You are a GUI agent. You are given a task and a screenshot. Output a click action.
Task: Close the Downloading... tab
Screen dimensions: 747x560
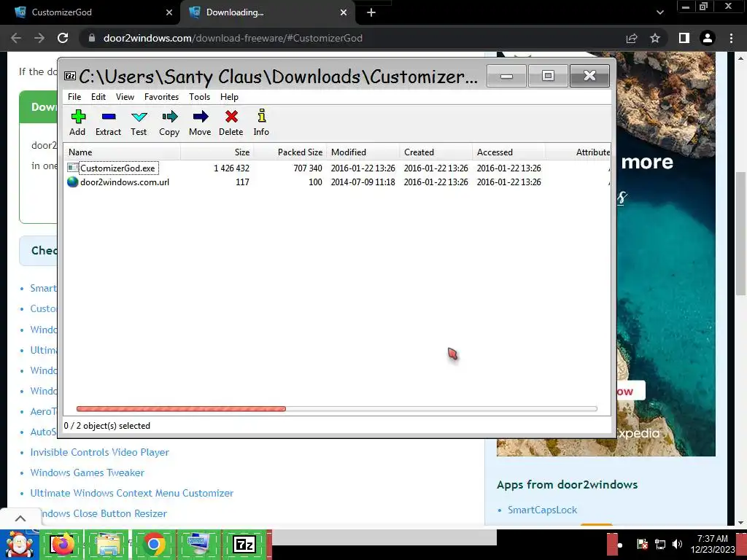pyautogui.click(x=344, y=12)
